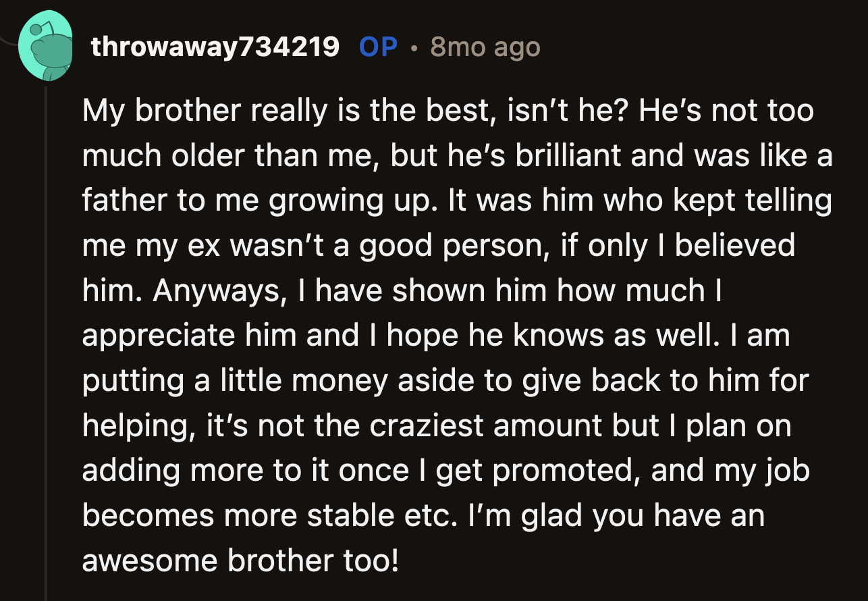Click the bullet dot separator
This screenshot has height=601, width=868.
(x=414, y=49)
